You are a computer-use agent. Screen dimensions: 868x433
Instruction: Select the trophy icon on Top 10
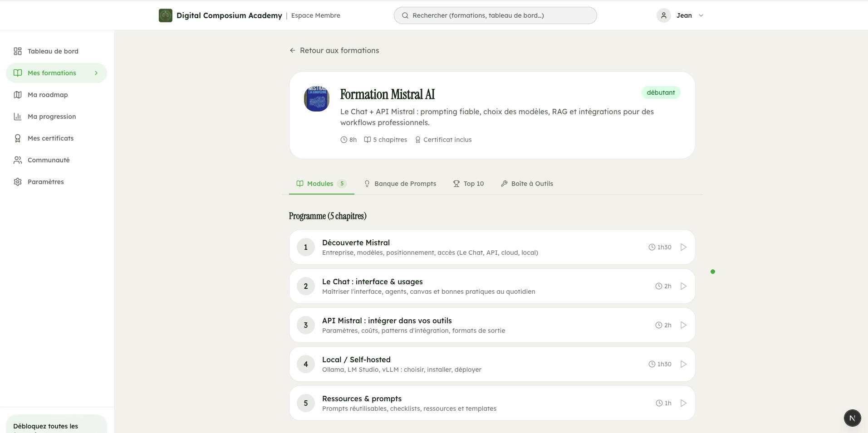coord(456,184)
